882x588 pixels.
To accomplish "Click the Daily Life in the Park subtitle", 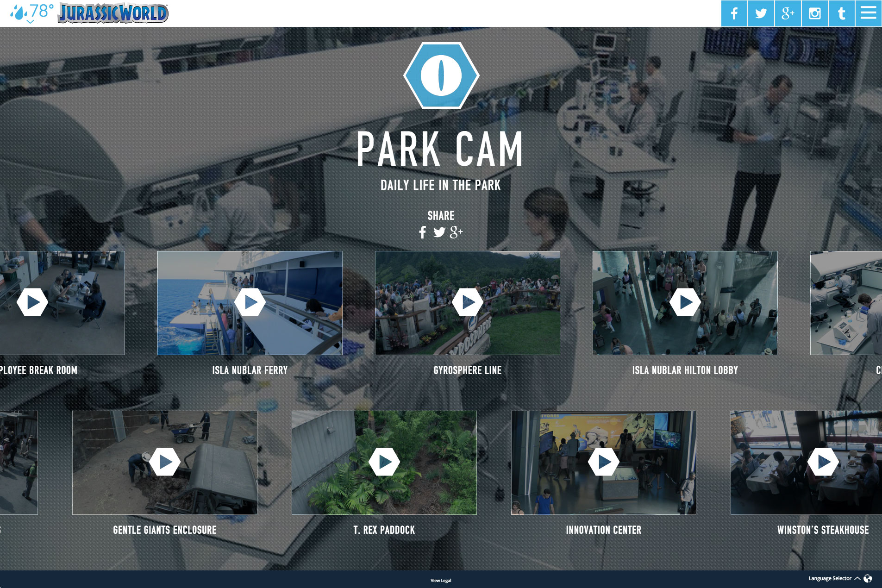I will [441, 185].
